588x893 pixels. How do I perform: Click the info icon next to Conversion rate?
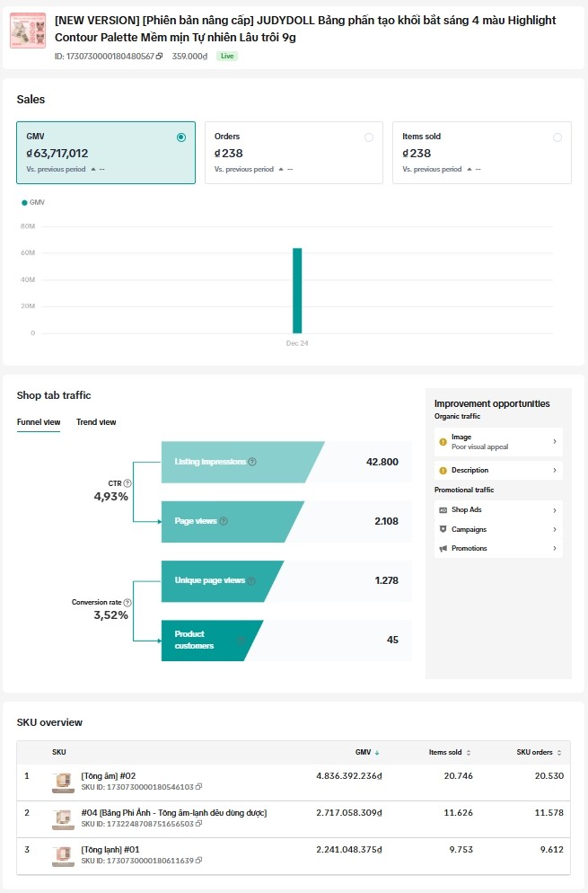(127, 603)
